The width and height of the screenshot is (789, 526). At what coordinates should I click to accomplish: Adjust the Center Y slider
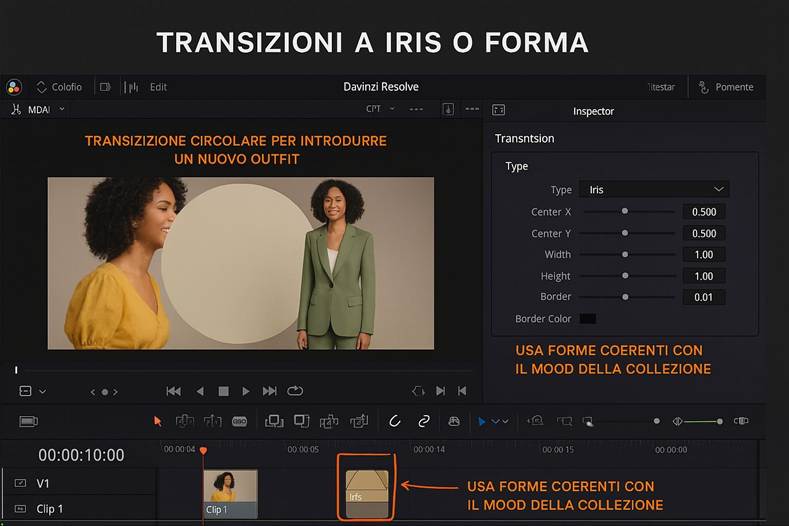pyautogui.click(x=627, y=233)
